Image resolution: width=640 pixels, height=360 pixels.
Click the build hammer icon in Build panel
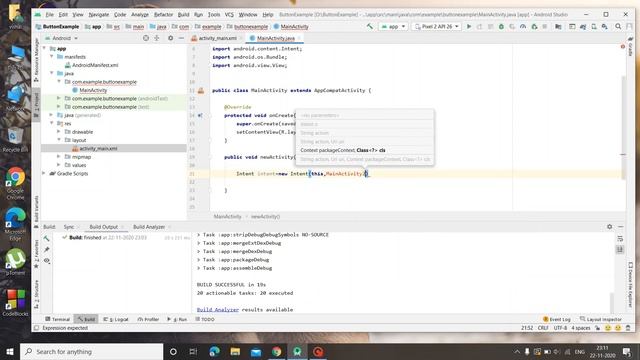pyautogui.click(x=47, y=238)
